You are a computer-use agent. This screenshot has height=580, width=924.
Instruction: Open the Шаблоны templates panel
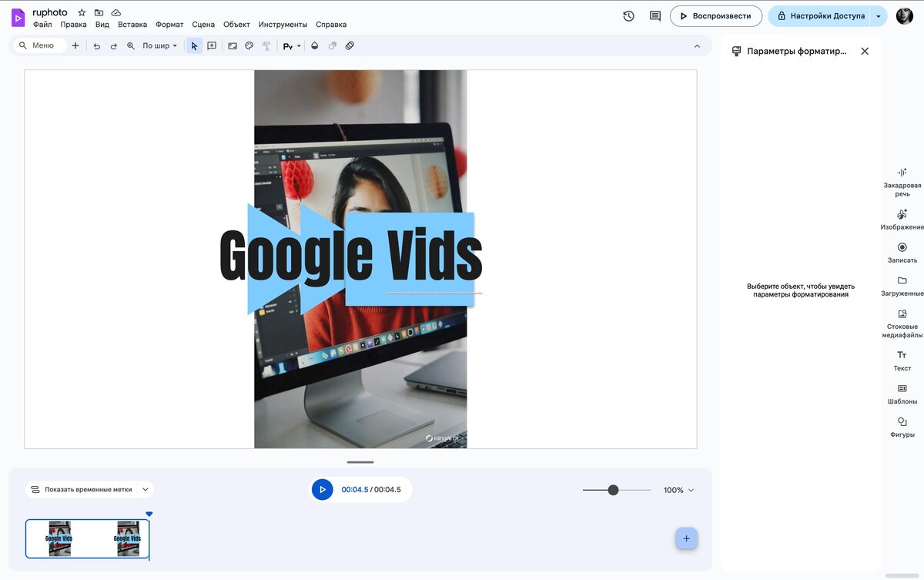902,394
